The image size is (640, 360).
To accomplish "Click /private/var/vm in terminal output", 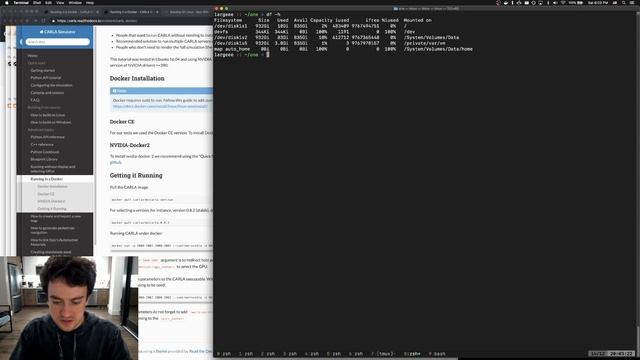I will pyautogui.click(x=424, y=43).
